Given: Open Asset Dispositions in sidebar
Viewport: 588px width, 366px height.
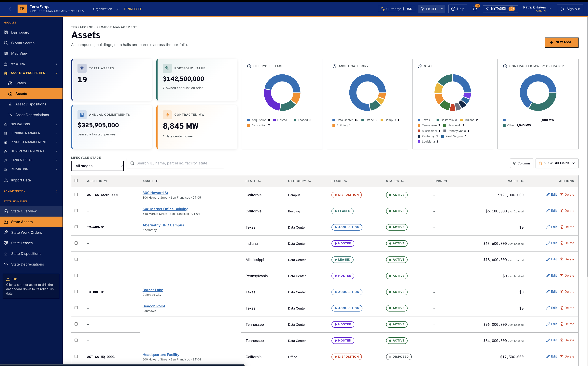Looking at the screenshot, I should click(x=31, y=104).
